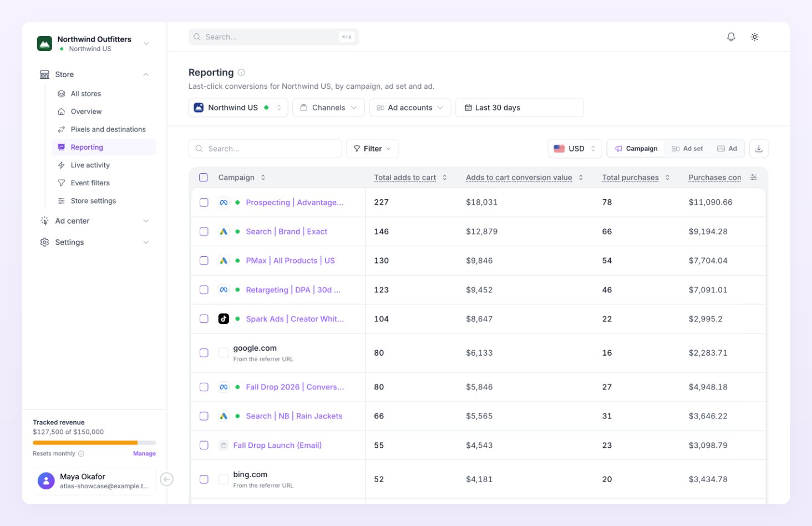
Task: Click the TikTok icon on Spark Ads row
Action: point(224,319)
